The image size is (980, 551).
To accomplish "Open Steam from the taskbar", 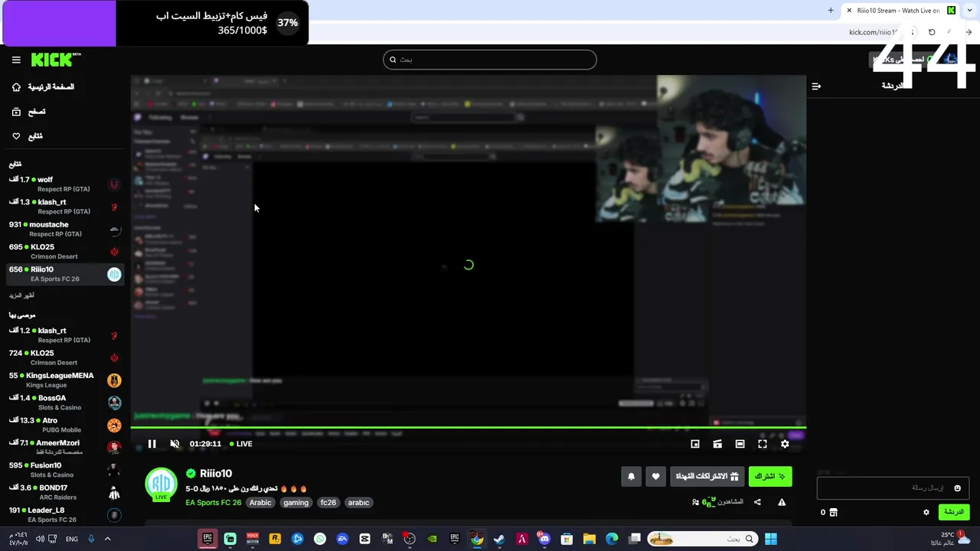I will click(499, 539).
